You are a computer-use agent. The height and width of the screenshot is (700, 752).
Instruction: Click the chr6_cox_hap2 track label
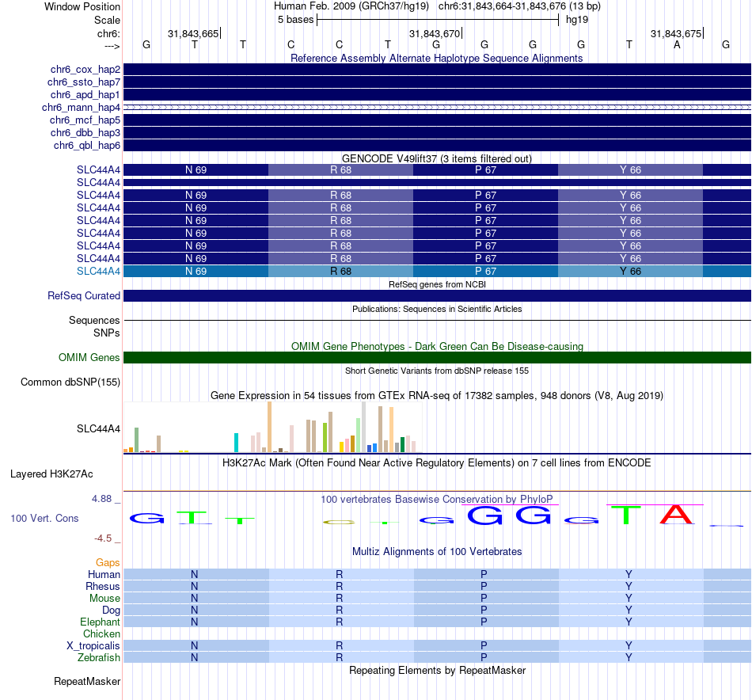pyautogui.click(x=85, y=70)
